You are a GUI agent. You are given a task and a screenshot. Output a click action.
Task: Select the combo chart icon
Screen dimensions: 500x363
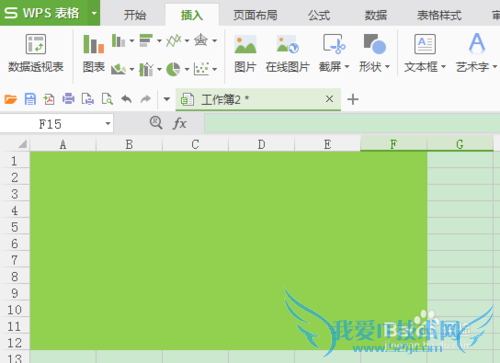point(146,69)
